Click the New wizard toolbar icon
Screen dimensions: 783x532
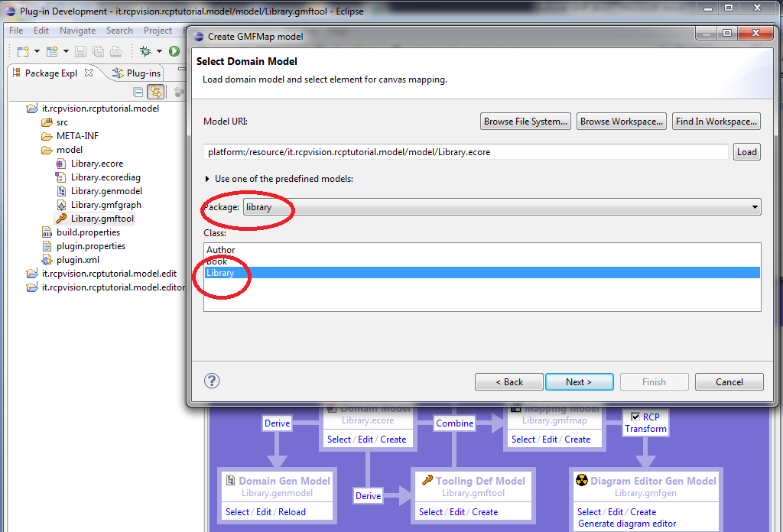click(x=23, y=51)
